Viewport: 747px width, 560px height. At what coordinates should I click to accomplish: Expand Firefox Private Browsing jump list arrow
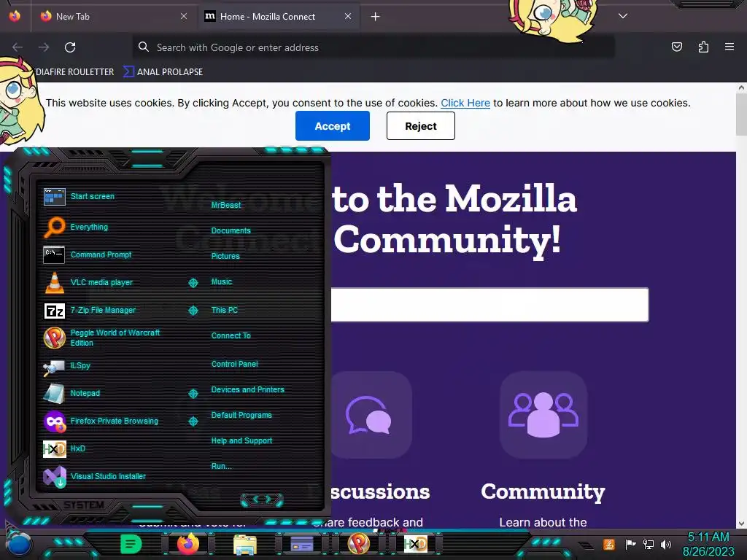pyautogui.click(x=193, y=421)
